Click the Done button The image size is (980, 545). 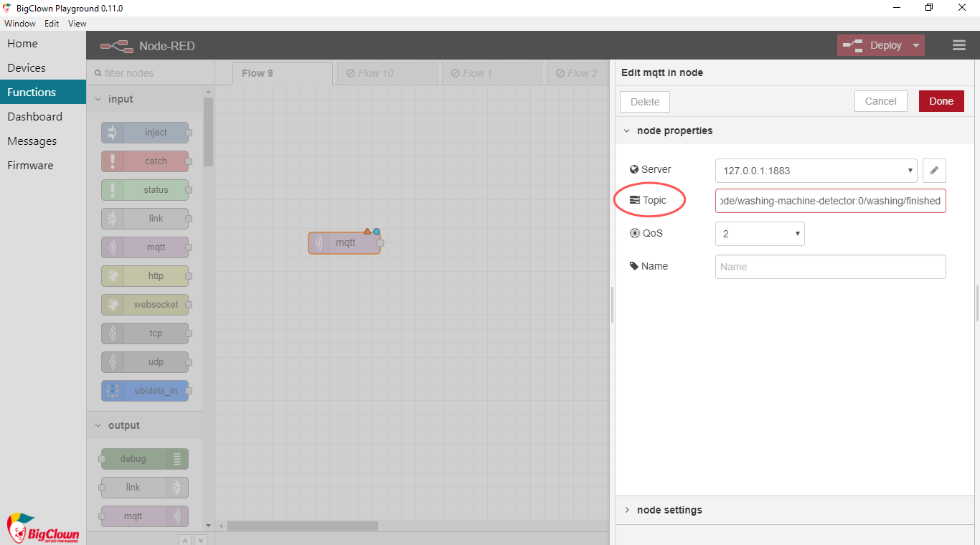[x=941, y=101]
